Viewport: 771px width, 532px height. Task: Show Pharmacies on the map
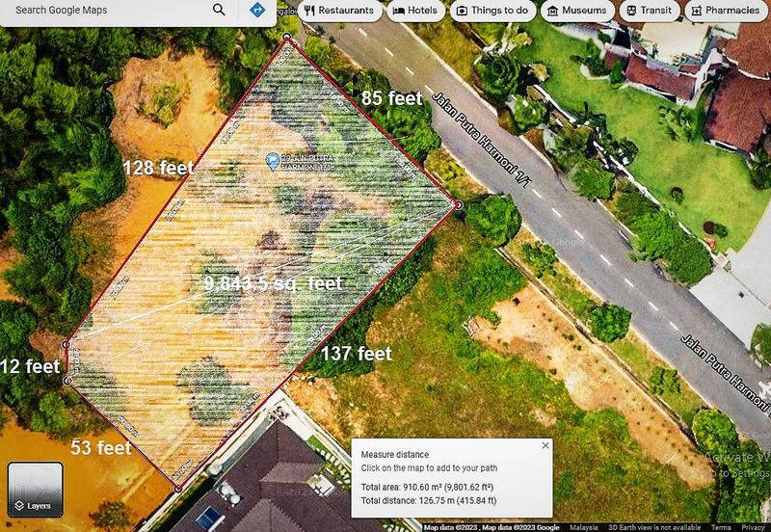[723, 11]
